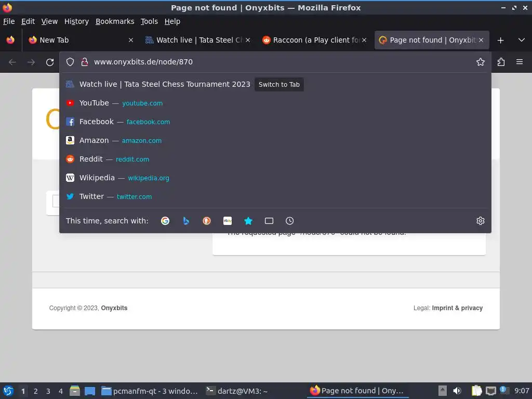
Task: Search open tabs icon
Action: 269,221
